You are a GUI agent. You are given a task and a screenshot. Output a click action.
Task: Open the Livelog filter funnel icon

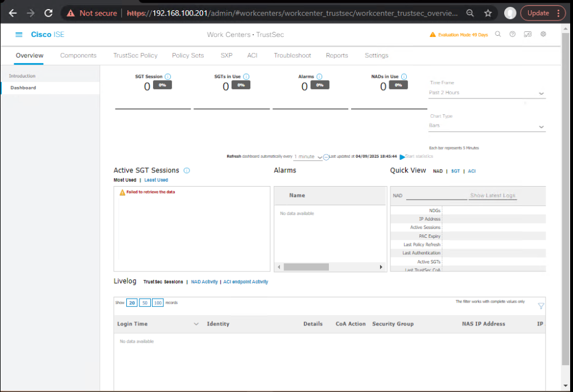tap(541, 306)
